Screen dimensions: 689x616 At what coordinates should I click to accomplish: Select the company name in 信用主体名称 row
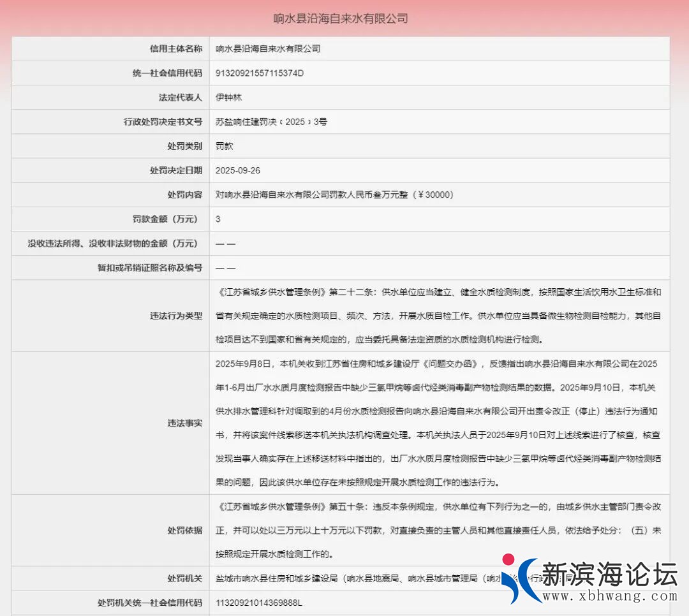coord(268,48)
